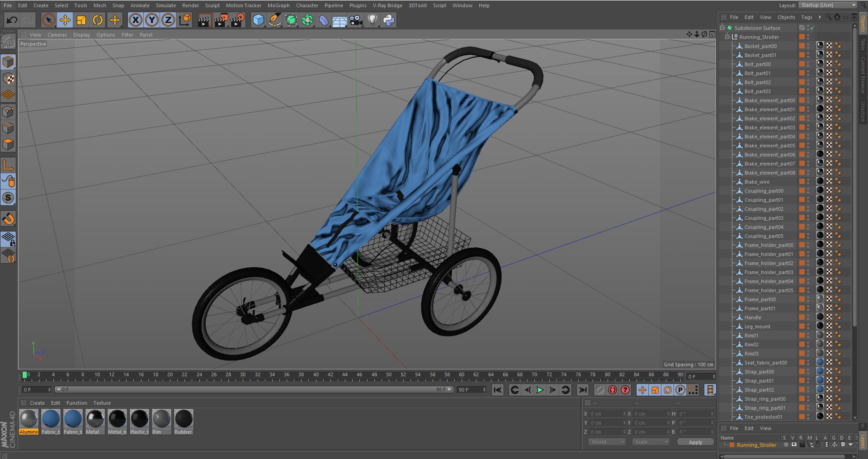Image resolution: width=868 pixels, height=459 pixels.
Task: Click the Python script icon
Action: coord(389,20)
